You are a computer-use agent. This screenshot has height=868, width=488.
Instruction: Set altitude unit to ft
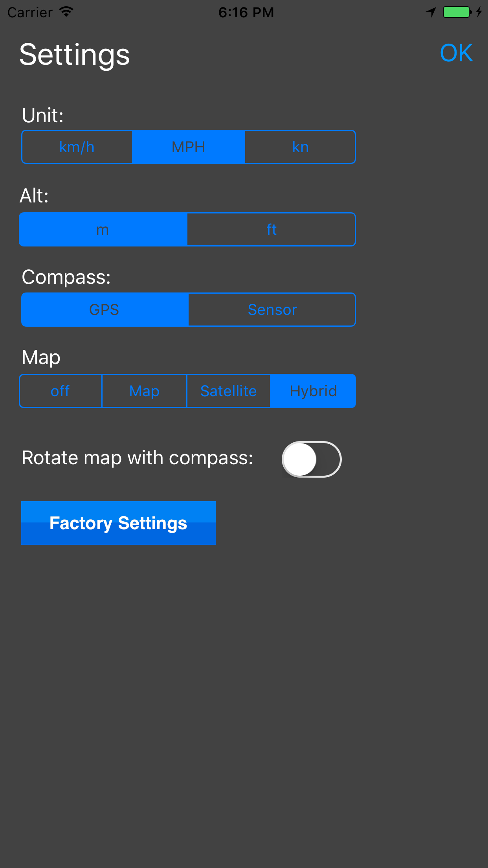(x=272, y=230)
